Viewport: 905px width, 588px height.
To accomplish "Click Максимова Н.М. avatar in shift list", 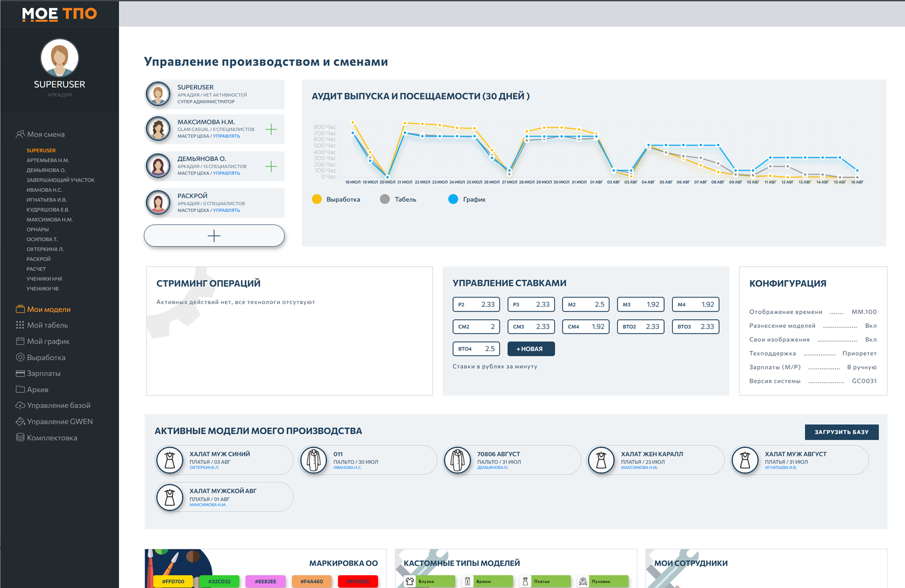I will (158, 129).
